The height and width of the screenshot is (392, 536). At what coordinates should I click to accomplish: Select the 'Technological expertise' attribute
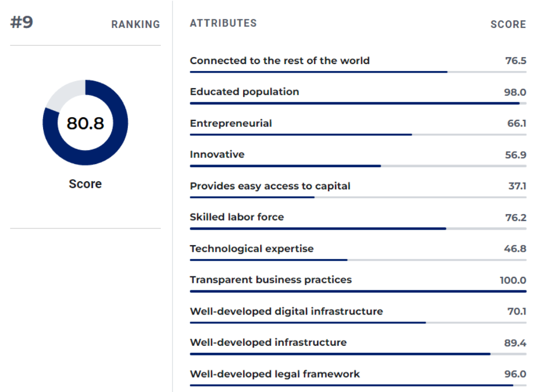[x=252, y=248]
